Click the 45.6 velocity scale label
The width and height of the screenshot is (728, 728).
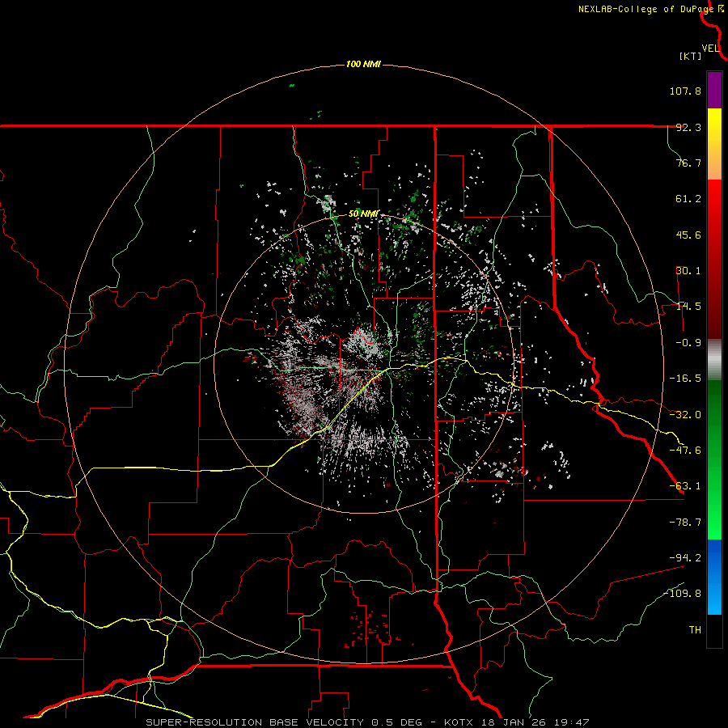coord(688,235)
